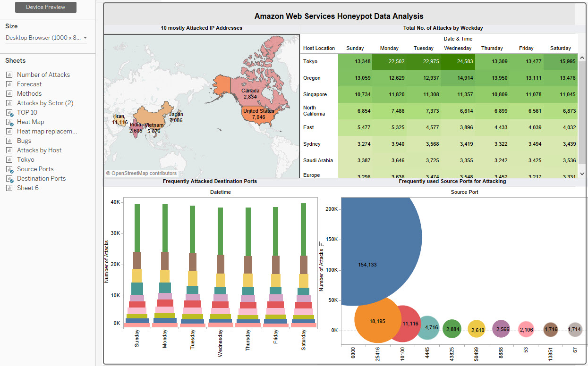The width and height of the screenshot is (588, 366).
Task: Click the Wednesday column header in heat table
Action: [458, 48]
